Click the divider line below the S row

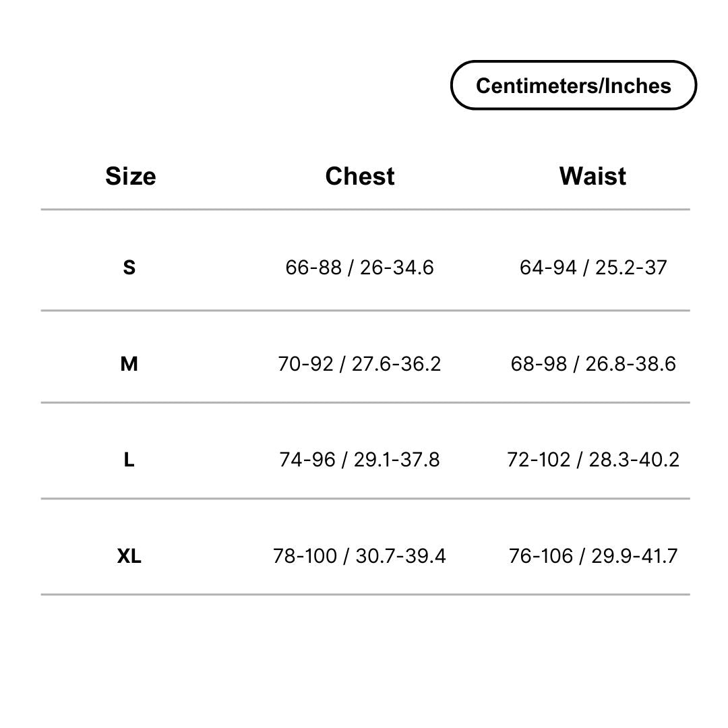click(x=365, y=310)
